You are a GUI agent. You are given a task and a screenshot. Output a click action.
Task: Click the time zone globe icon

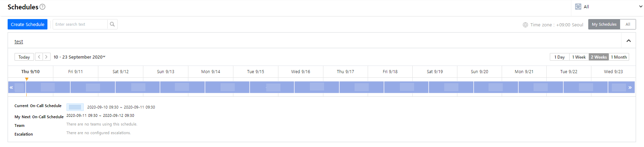point(525,25)
